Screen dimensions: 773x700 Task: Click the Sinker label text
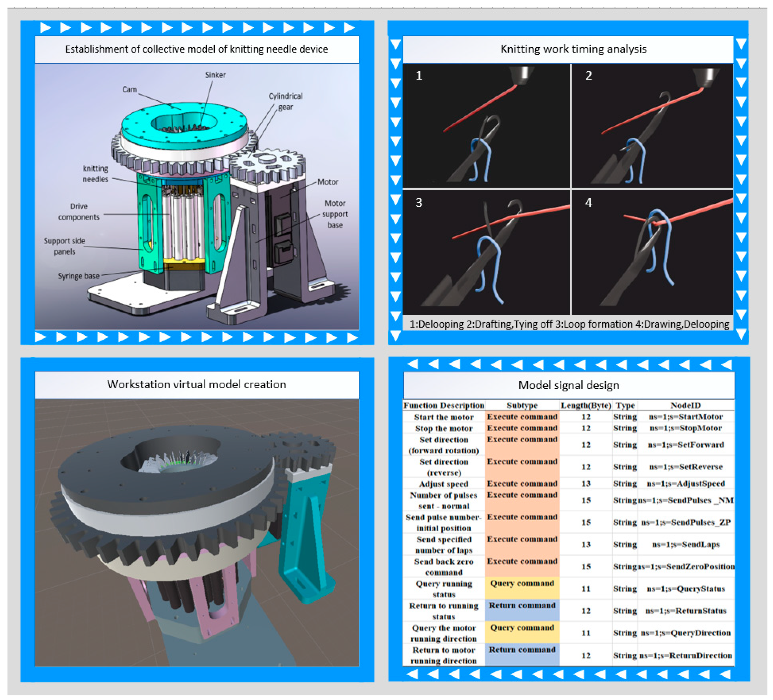click(x=215, y=75)
